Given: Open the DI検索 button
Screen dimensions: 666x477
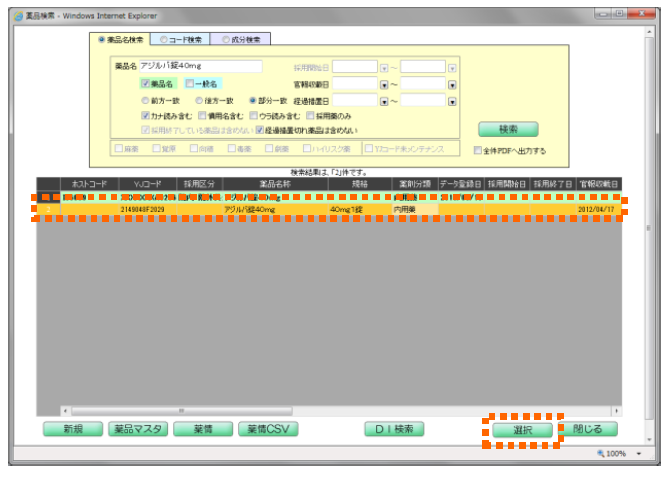Looking at the screenshot, I should click(393, 429).
